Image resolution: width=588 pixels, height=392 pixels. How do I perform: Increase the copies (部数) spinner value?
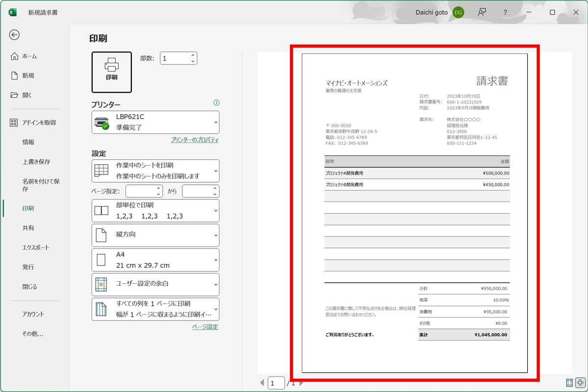[193, 55]
